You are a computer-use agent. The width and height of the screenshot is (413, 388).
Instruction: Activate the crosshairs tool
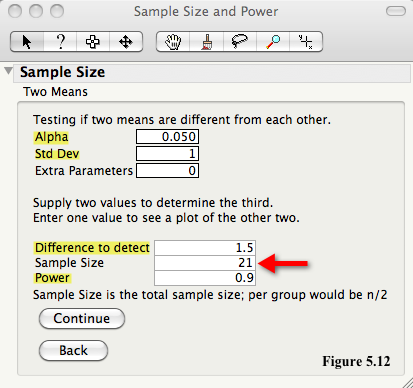coord(306,42)
